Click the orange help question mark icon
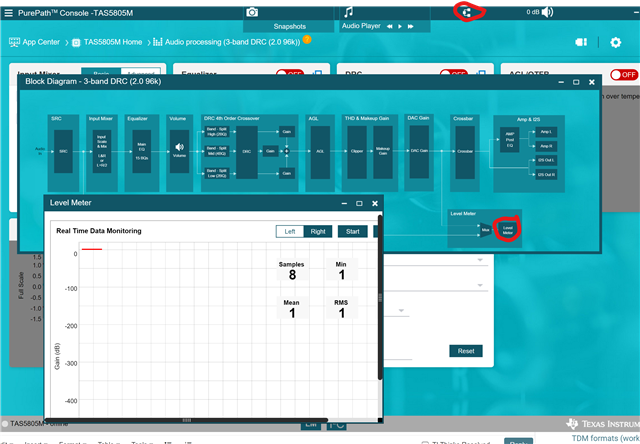 coord(307,40)
